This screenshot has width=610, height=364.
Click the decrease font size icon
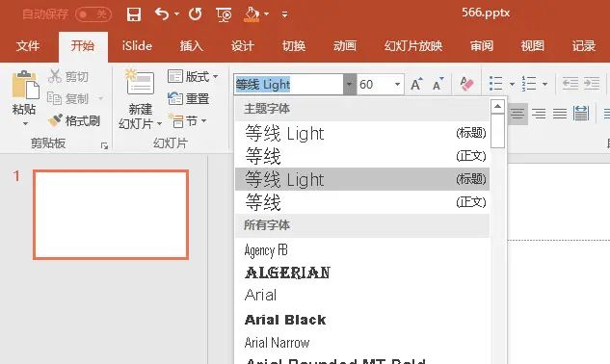tap(438, 84)
